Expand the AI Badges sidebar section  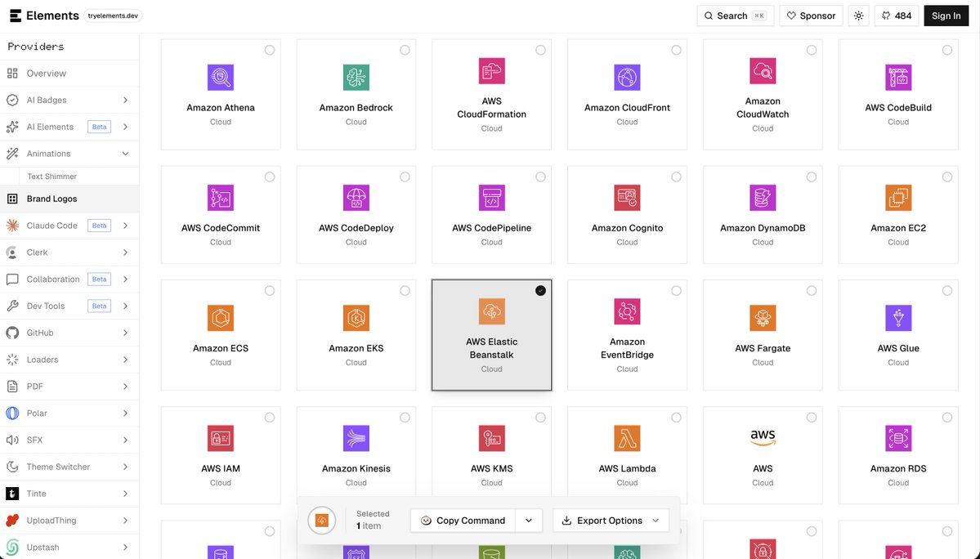(126, 100)
